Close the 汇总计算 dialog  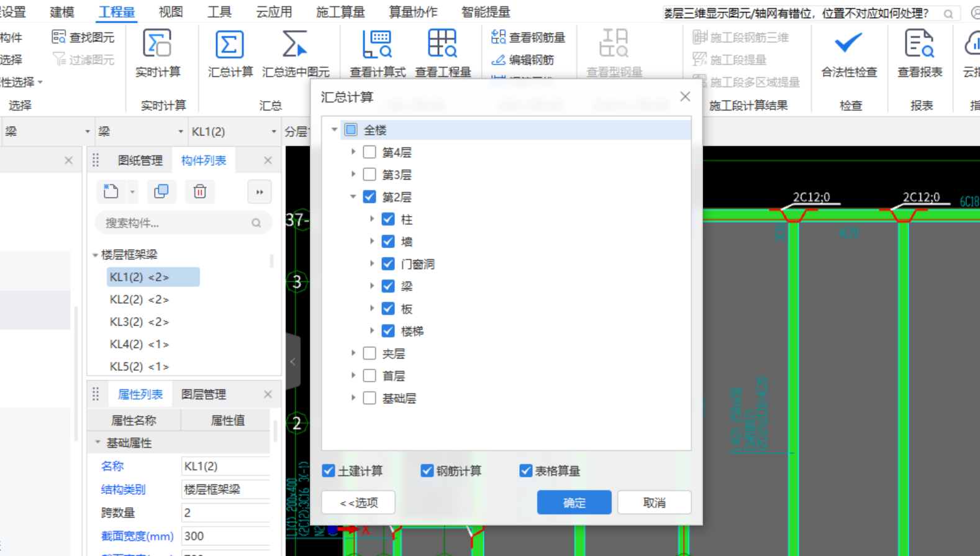[685, 96]
